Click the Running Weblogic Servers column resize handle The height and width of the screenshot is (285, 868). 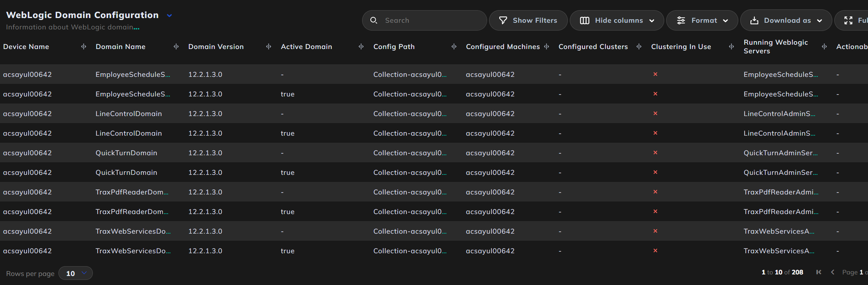coord(824,47)
